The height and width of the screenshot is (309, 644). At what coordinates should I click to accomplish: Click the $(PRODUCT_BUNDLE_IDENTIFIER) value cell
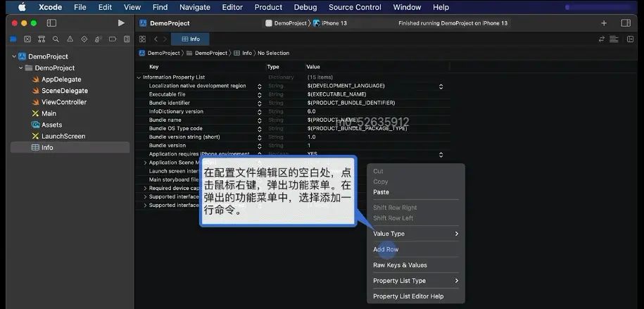tap(351, 103)
